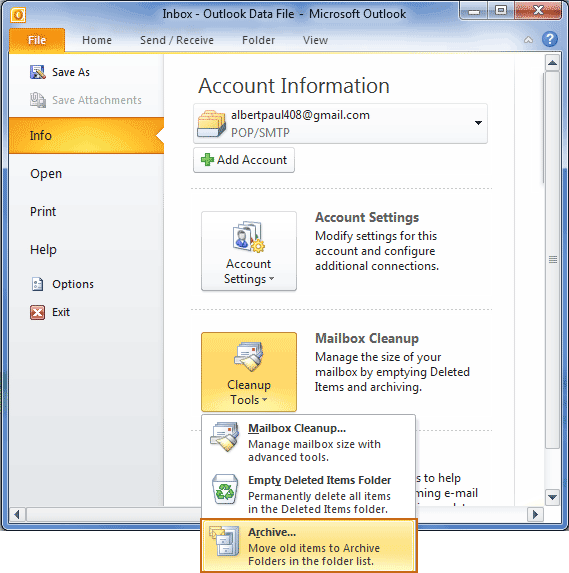Click the Options label in File menu

click(x=73, y=284)
